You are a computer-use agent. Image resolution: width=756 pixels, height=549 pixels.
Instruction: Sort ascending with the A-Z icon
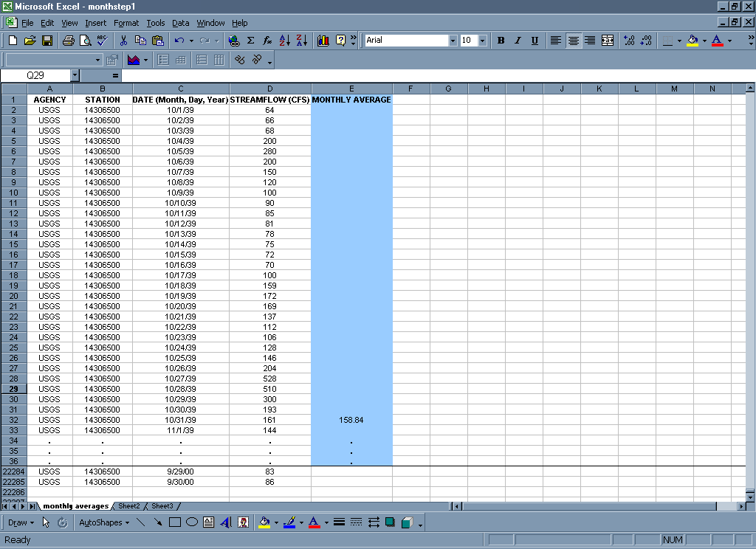(x=285, y=41)
